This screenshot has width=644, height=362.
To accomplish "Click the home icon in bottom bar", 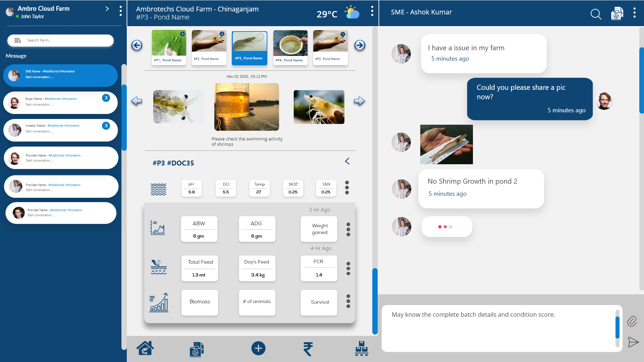I will pos(145,348).
